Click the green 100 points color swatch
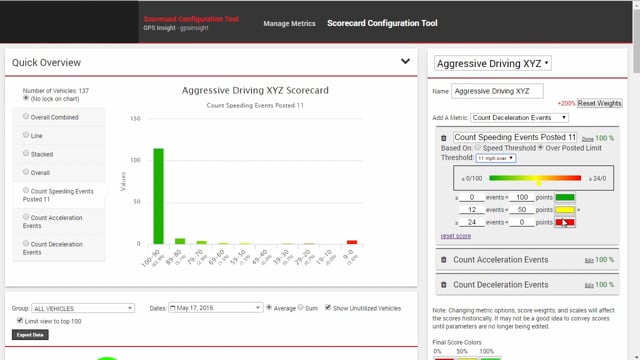Image resolution: width=640 pixels, height=360 pixels. click(x=565, y=197)
